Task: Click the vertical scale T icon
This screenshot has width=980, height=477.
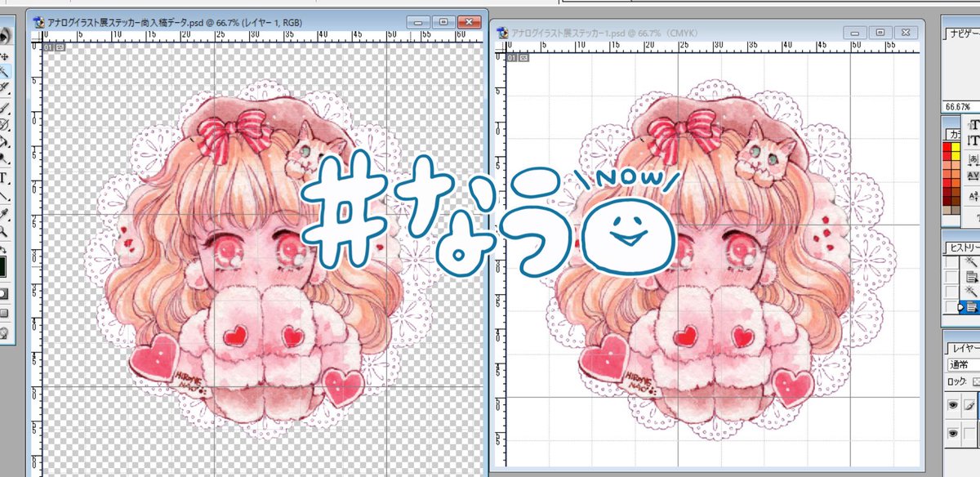Action: (x=973, y=140)
